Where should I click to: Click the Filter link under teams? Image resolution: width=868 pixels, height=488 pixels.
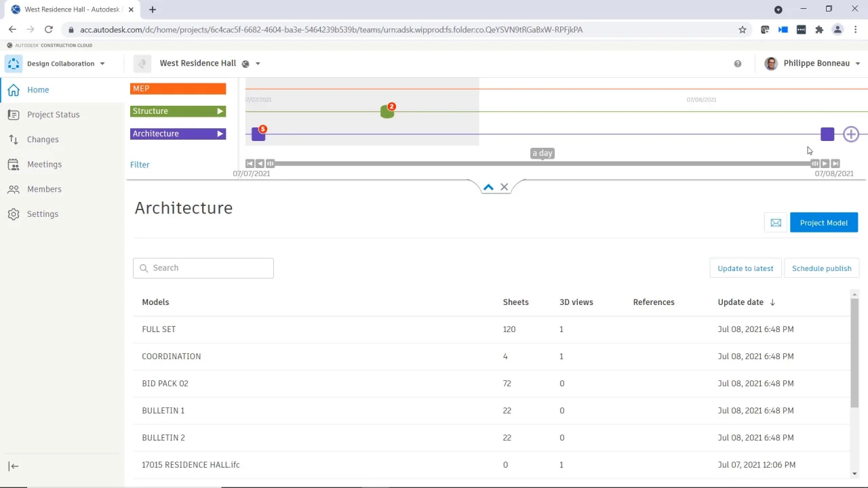point(140,165)
